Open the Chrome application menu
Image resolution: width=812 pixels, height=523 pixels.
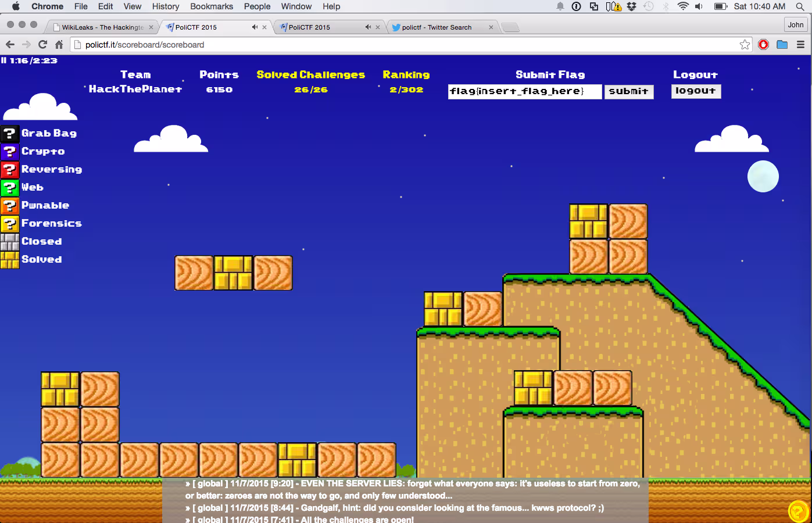coord(47,6)
